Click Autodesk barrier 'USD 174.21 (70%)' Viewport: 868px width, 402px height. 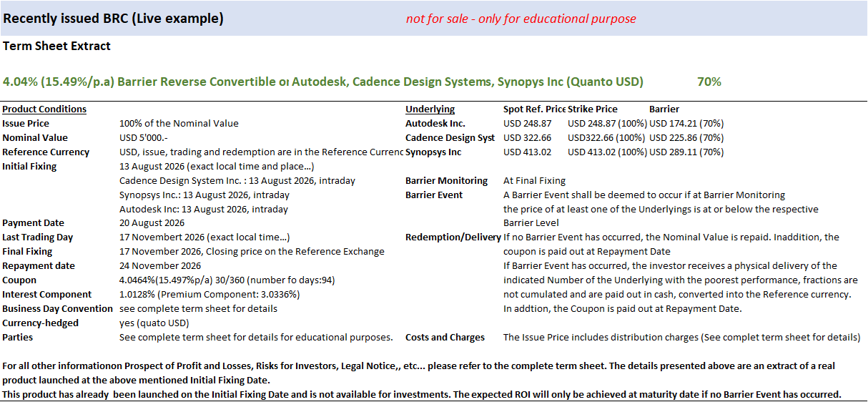pos(686,124)
